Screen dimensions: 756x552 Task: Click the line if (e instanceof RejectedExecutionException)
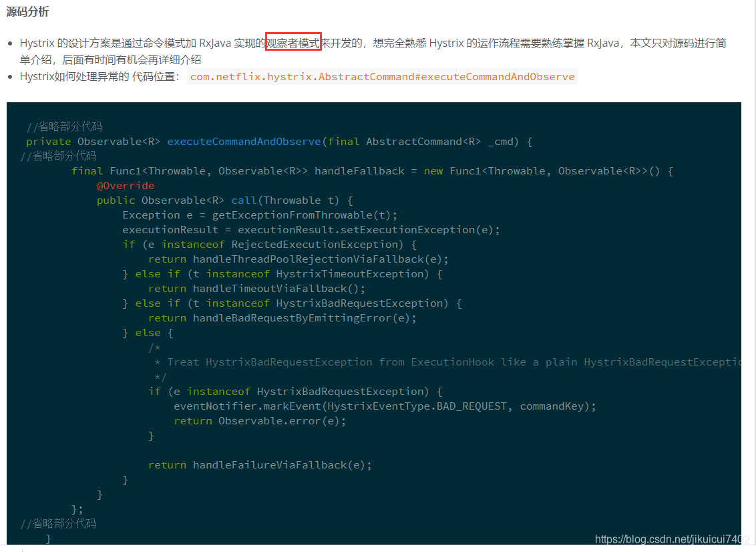pos(270,245)
